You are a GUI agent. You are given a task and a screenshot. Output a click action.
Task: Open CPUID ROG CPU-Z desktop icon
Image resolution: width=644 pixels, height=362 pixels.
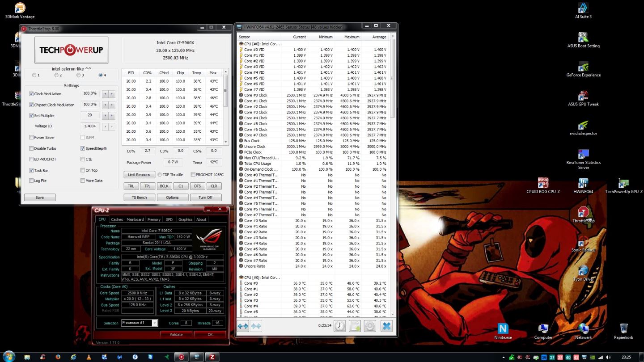click(543, 186)
